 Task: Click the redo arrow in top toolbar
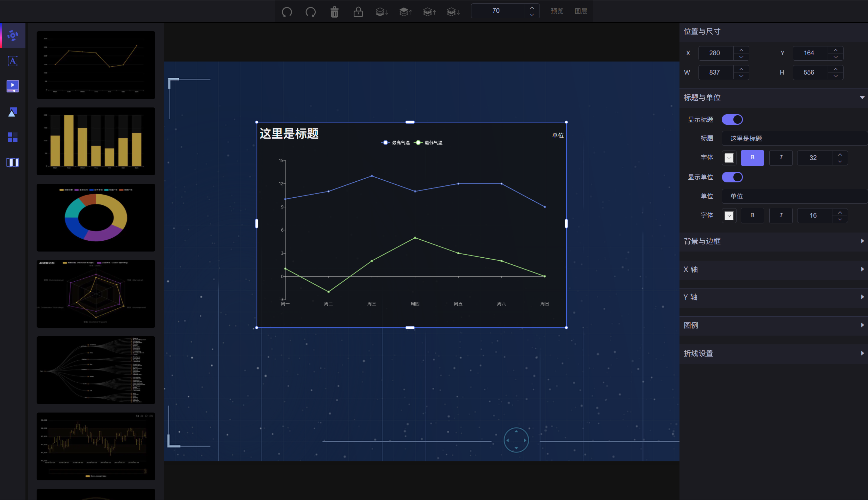click(311, 12)
